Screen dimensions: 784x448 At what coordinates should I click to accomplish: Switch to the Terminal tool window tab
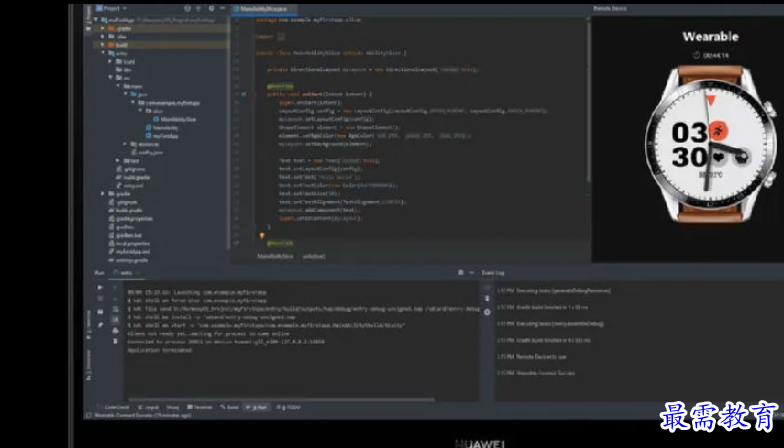point(202,407)
